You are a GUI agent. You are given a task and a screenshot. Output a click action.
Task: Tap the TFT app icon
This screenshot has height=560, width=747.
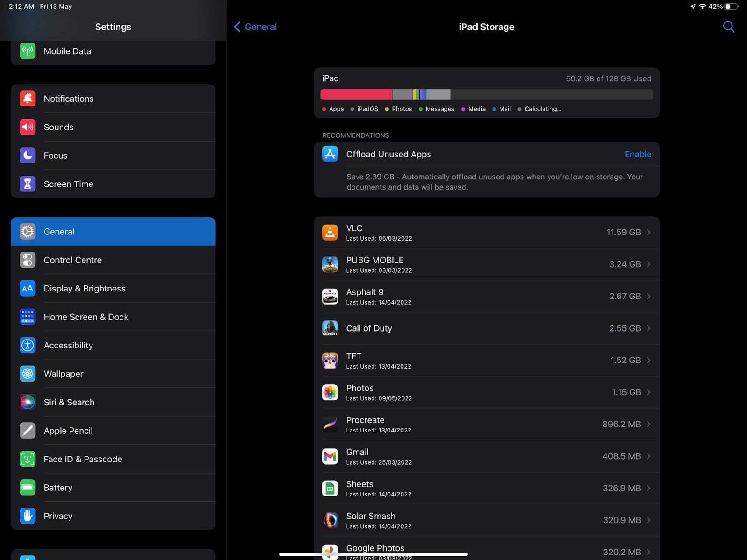coord(330,360)
